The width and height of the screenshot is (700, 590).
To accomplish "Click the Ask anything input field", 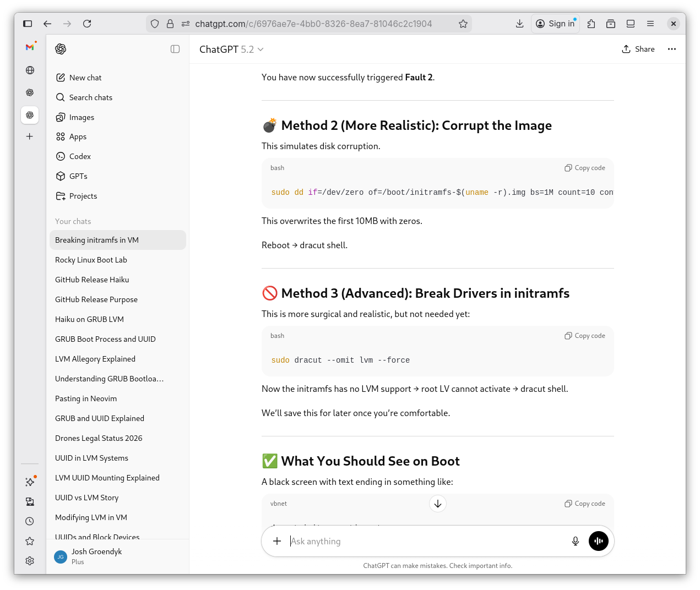I will click(424, 541).
